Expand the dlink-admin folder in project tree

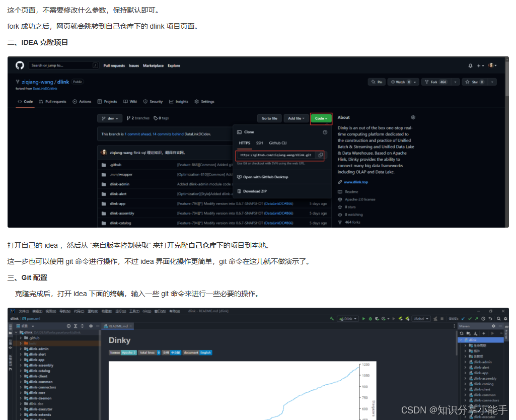(21, 349)
